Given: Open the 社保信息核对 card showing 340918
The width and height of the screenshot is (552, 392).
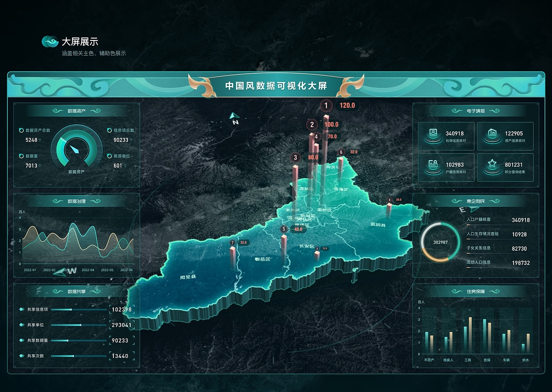Looking at the screenshot, I should click(x=446, y=136).
